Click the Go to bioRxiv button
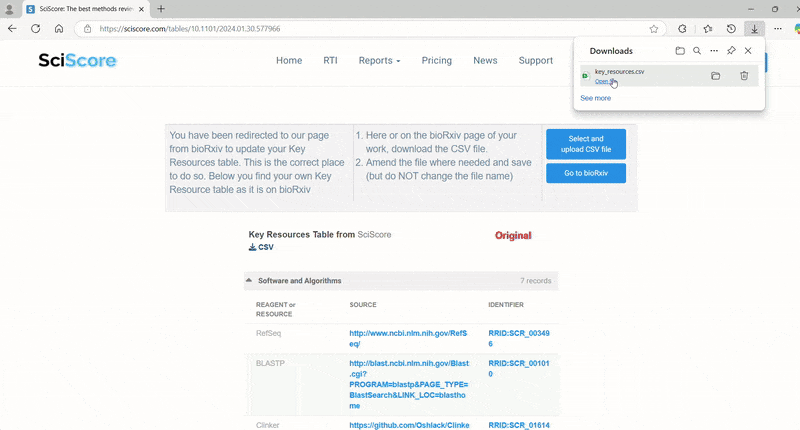The image size is (800, 430). pyautogui.click(x=586, y=173)
